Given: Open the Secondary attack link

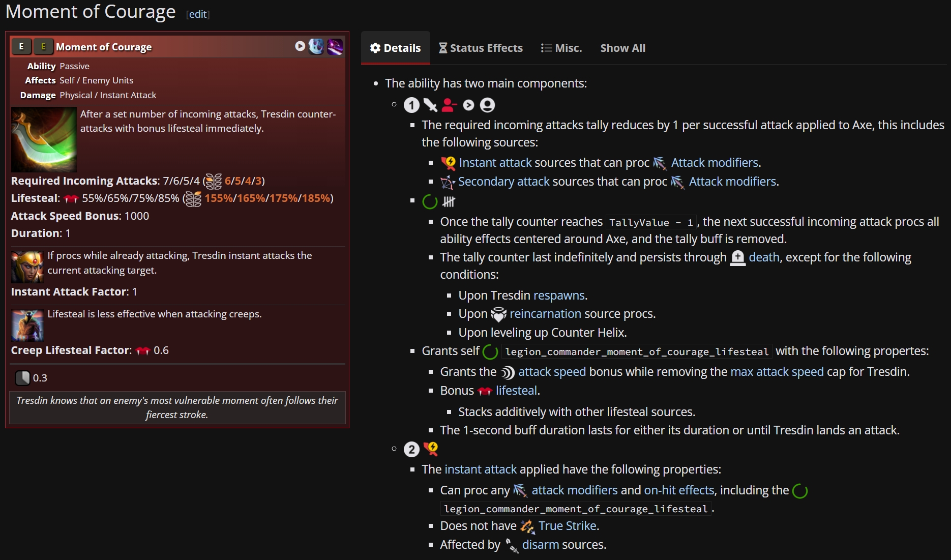Looking at the screenshot, I should click(x=504, y=182).
